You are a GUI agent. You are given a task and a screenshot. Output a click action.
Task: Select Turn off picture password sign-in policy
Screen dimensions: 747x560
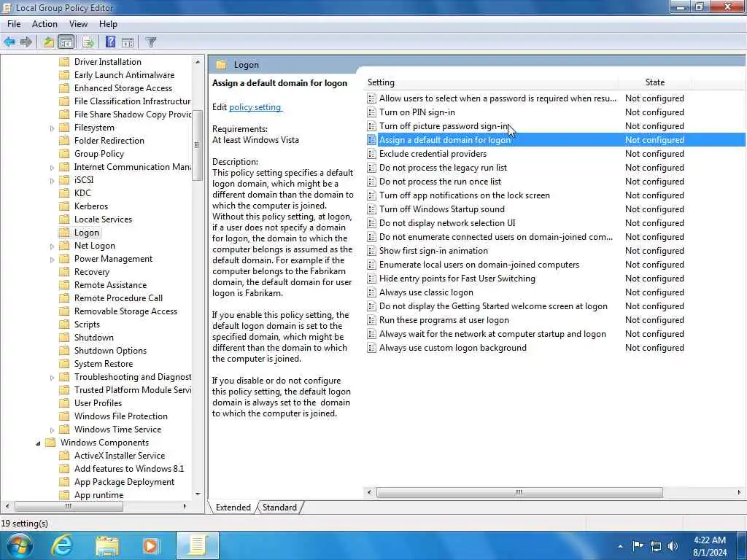coord(444,126)
